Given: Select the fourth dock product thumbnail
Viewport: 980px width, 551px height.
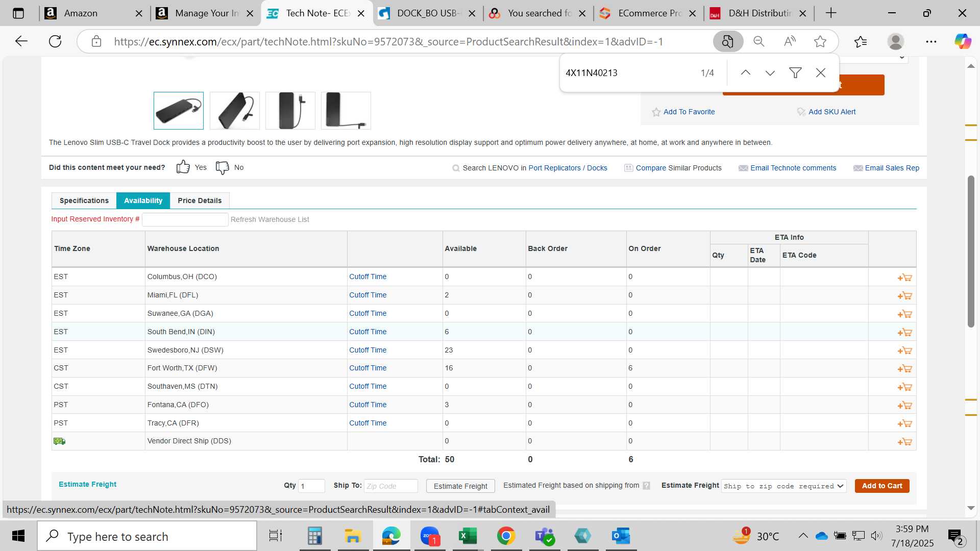Looking at the screenshot, I should click(346, 111).
